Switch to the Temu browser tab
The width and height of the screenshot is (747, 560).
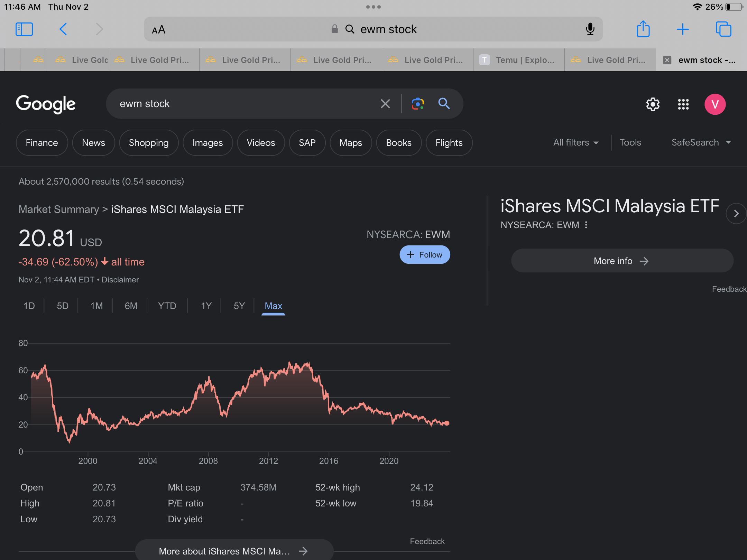[x=519, y=60]
